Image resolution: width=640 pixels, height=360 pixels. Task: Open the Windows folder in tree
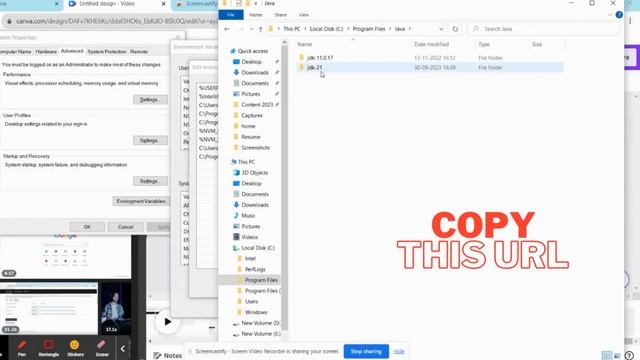pyautogui.click(x=256, y=312)
